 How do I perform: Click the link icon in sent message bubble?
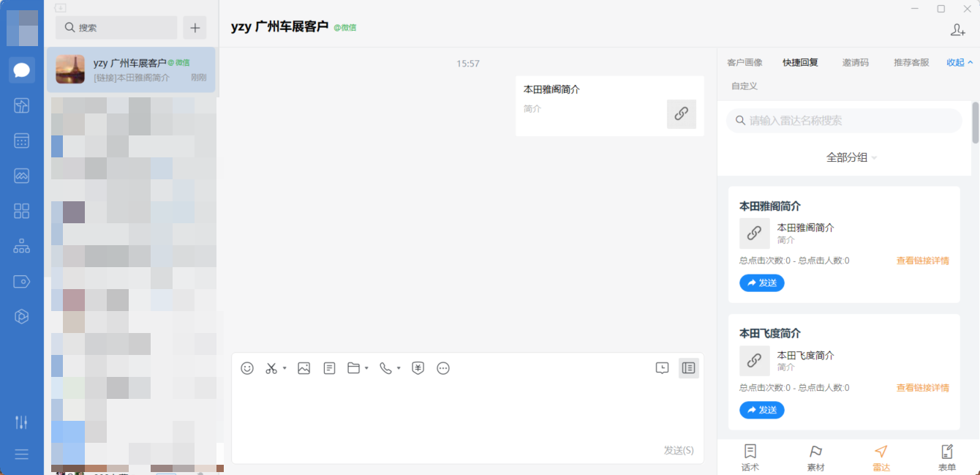[682, 114]
